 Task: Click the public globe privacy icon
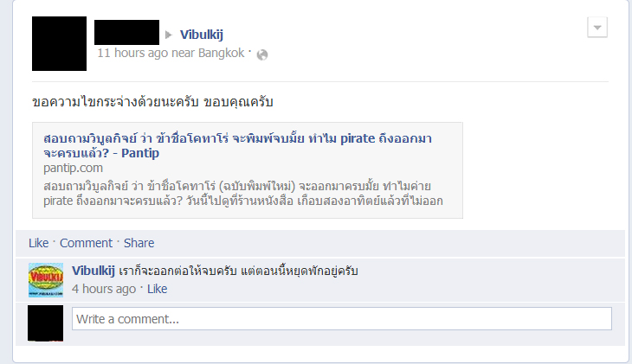[262, 54]
